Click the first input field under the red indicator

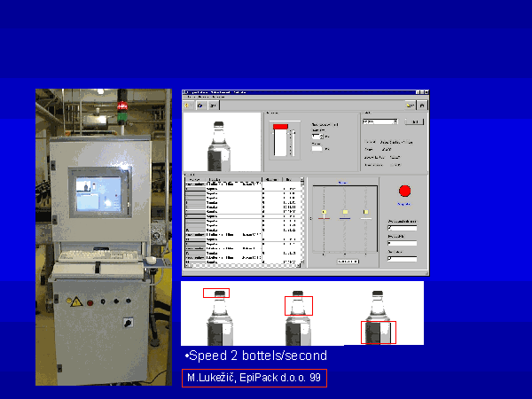(403, 228)
